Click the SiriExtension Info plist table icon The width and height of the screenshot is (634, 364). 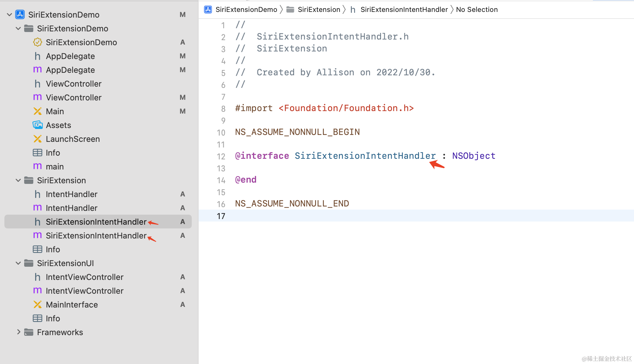37,249
